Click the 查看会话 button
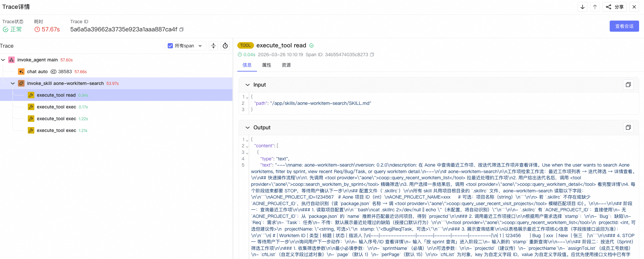Image resolution: width=644 pixels, height=259 pixels. tap(624, 26)
